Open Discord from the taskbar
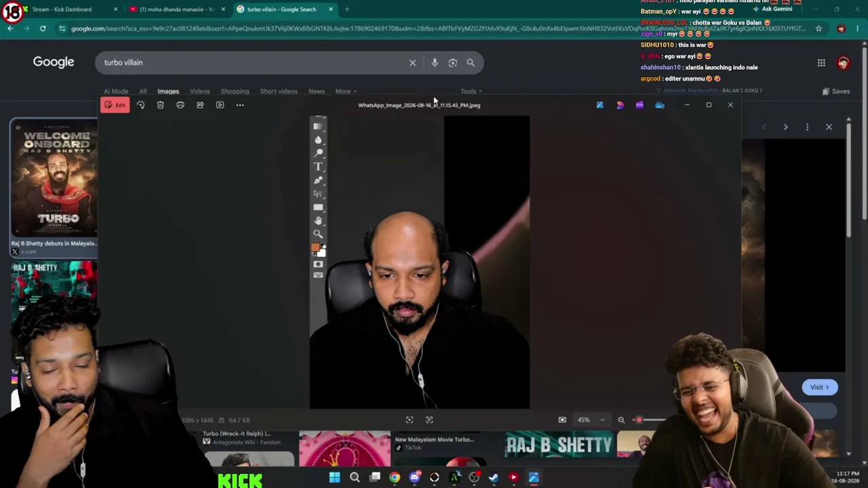Viewport: 868px width, 488px height. [415, 478]
